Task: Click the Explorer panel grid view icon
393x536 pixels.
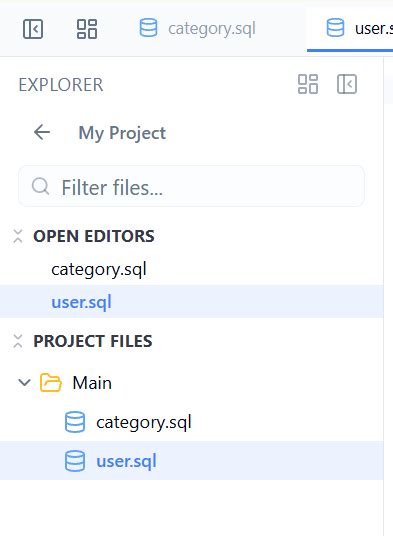Action: click(x=308, y=84)
